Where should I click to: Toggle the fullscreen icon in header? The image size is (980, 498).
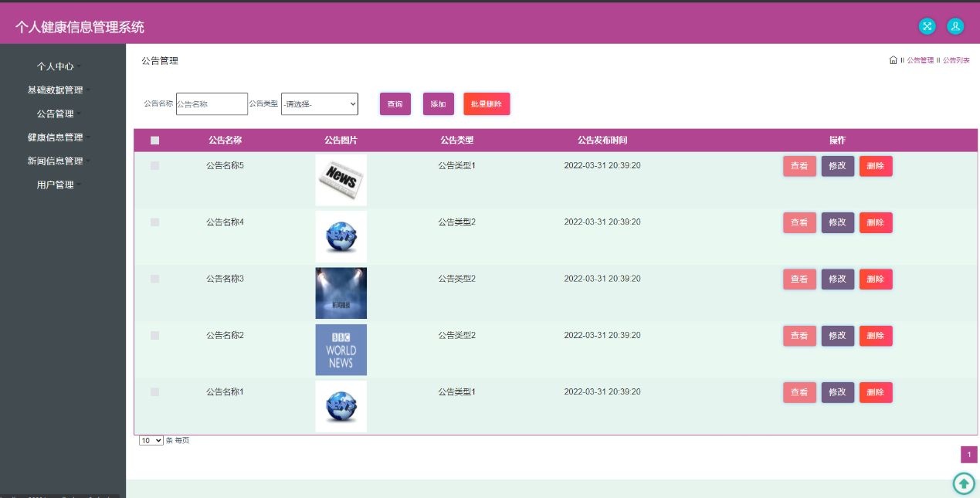point(927,26)
